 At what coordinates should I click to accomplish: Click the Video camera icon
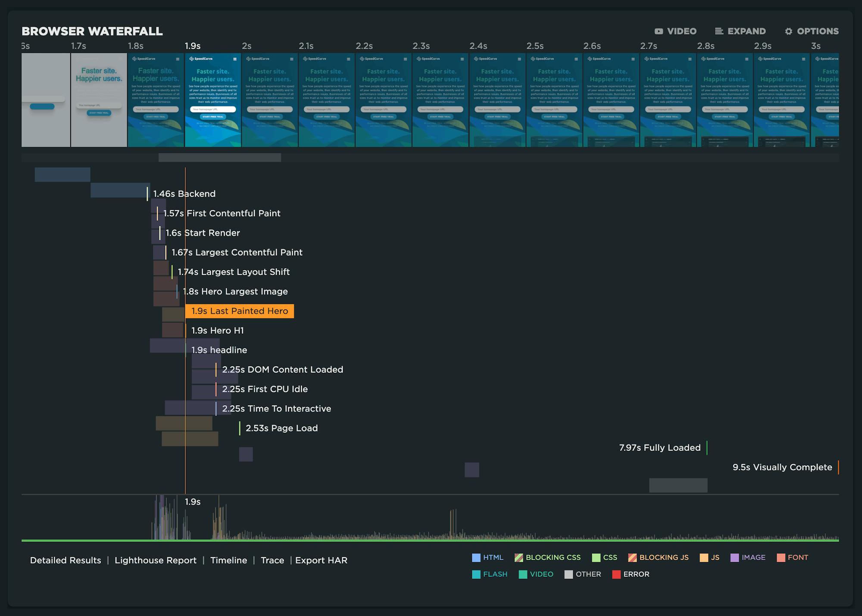pyautogui.click(x=659, y=31)
